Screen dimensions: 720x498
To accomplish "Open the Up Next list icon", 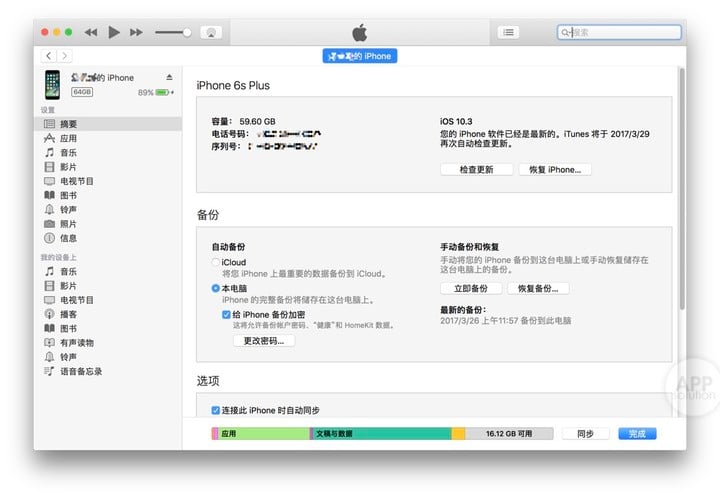I will pos(508,32).
